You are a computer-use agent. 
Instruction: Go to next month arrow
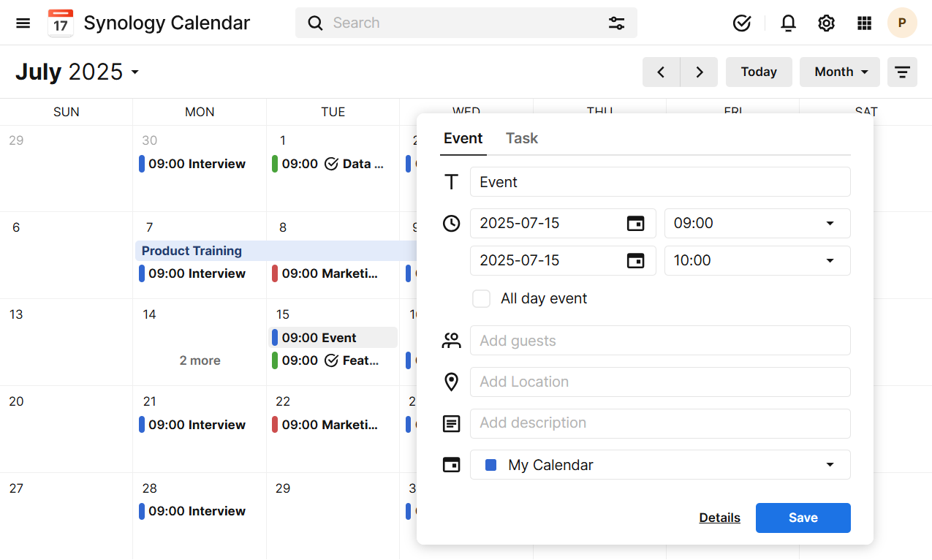click(x=699, y=72)
